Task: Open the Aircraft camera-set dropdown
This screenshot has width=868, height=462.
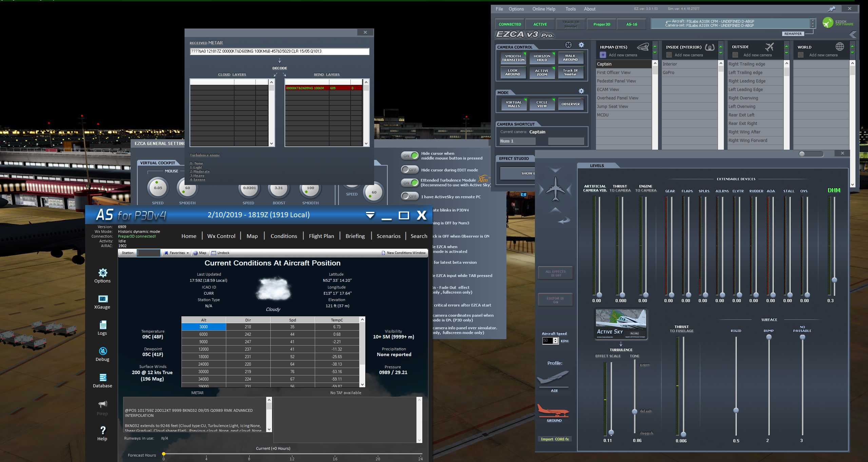Action: point(813,23)
